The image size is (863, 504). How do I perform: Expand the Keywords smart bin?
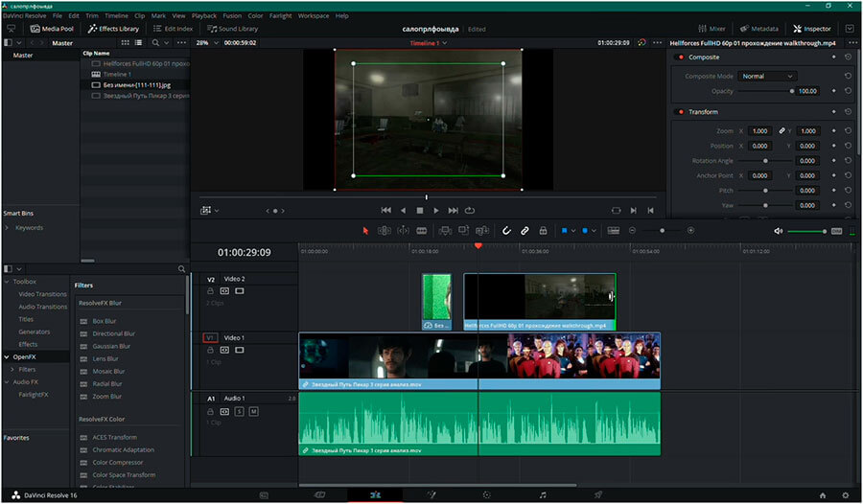click(x=7, y=228)
